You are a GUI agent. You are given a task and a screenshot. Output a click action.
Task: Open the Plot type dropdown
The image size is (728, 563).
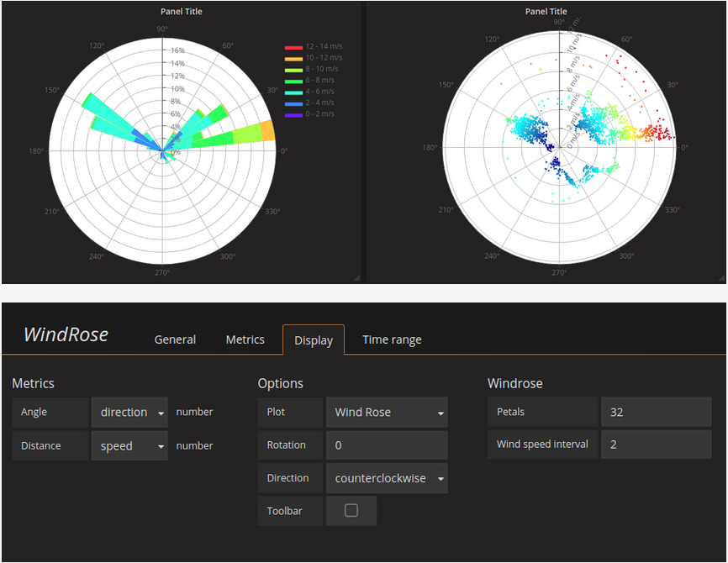(x=387, y=412)
